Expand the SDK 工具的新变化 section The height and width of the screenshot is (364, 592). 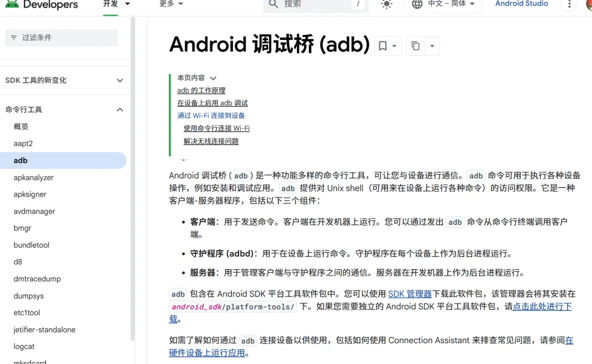(119, 81)
